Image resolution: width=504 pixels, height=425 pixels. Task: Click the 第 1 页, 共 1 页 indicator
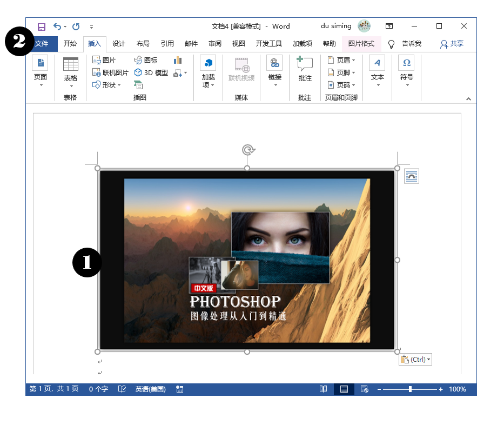pos(54,389)
